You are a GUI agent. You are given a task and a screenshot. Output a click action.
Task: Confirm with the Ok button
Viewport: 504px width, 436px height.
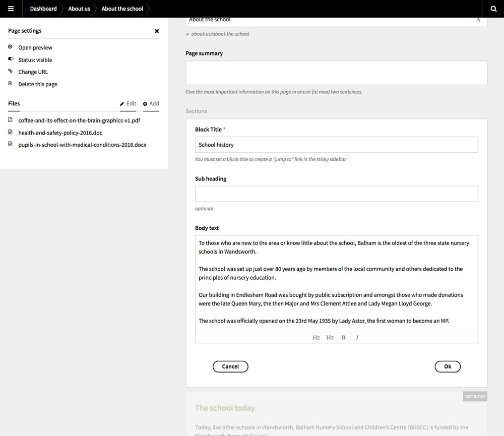click(x=447, y=366)
